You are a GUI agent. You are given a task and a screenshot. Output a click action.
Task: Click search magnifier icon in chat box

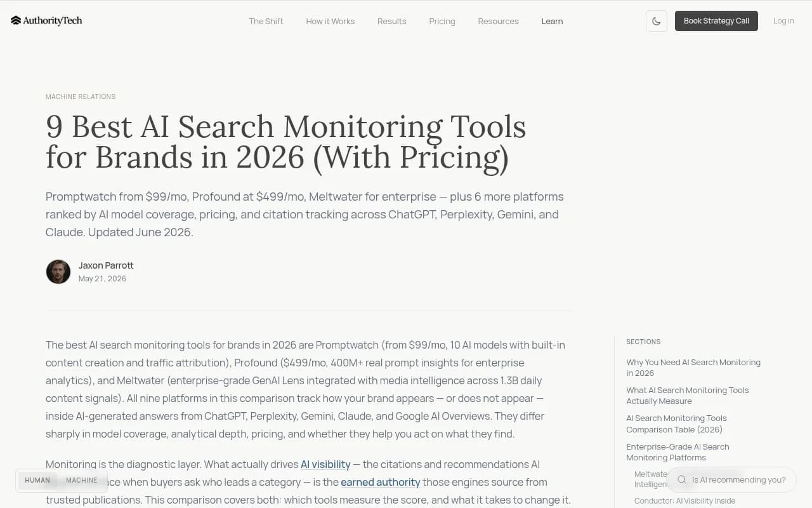point(682,480)
